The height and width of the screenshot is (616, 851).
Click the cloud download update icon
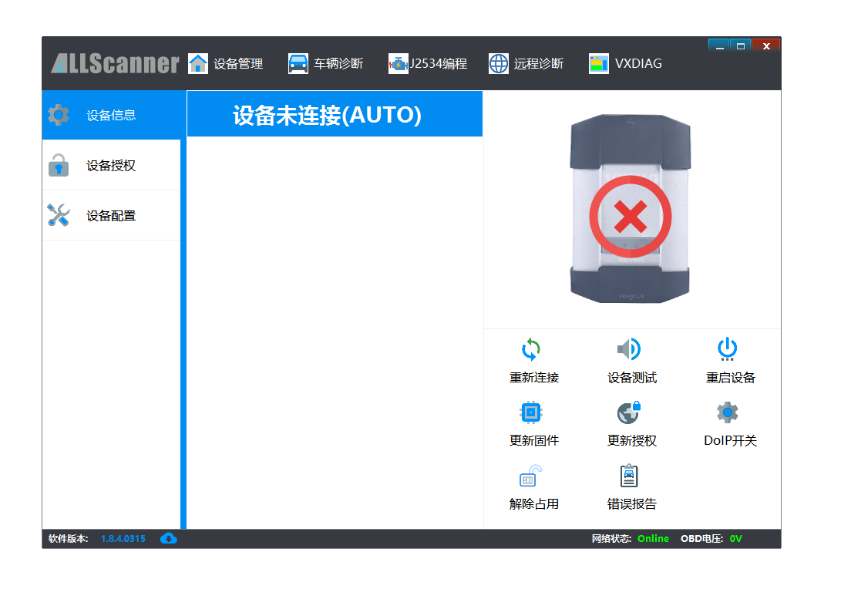169,538
